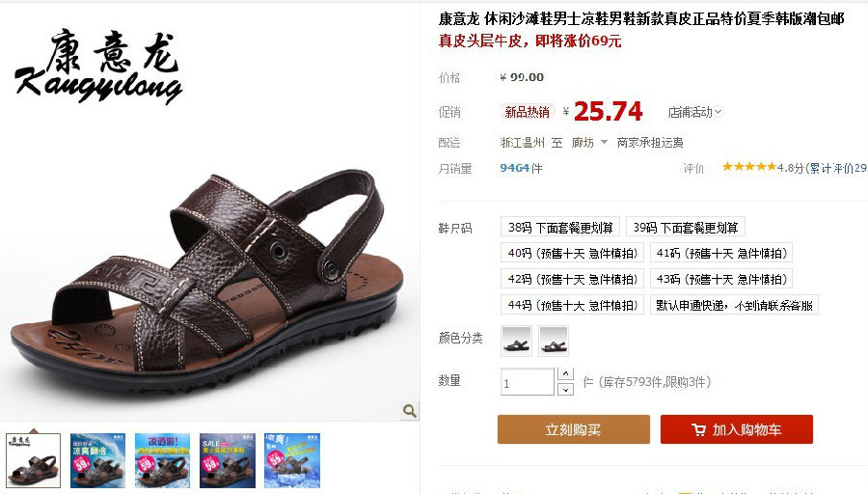Select the 默认申通快递 option
This screenshot has height=494, width=868.
(734, 305)
